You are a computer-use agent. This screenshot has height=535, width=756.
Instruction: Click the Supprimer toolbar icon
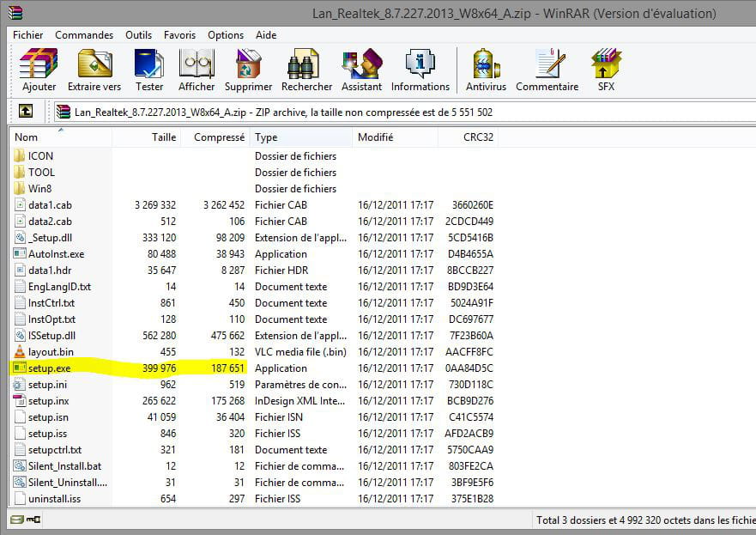click(x=248, y=70)
